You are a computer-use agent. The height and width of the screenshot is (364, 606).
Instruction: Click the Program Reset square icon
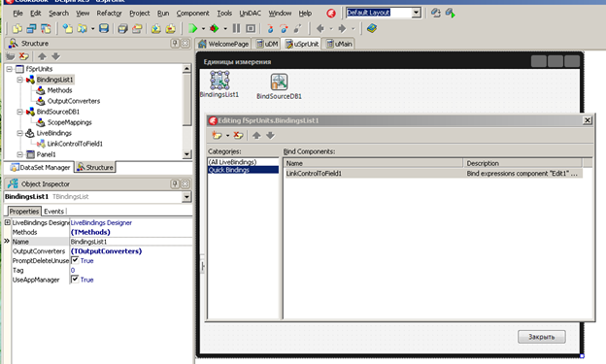pyautogui.click(x=251, y=28)
